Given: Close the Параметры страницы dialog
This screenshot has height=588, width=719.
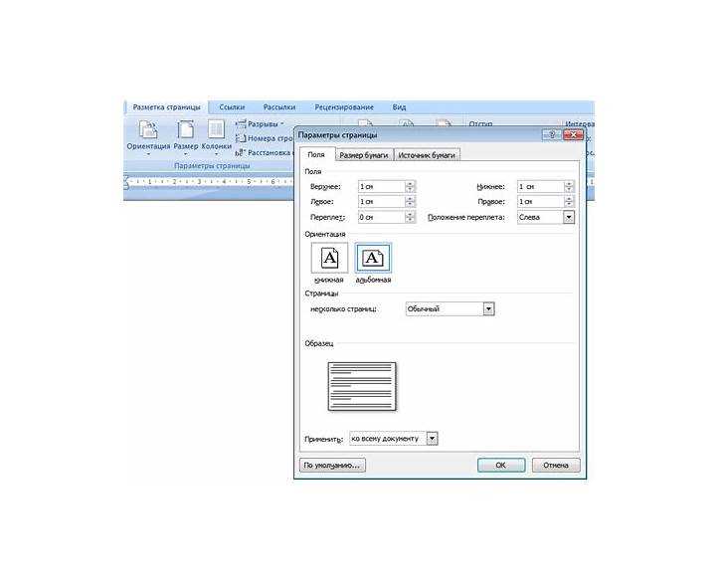Looking at the screenshot, I should [x=573, y=135].
